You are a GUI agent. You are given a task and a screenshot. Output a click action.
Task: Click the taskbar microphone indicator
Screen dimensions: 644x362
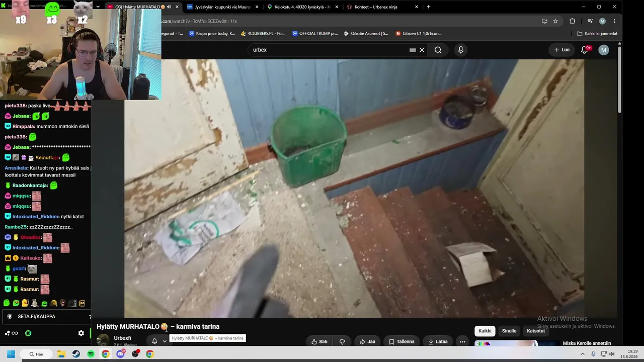593,354
